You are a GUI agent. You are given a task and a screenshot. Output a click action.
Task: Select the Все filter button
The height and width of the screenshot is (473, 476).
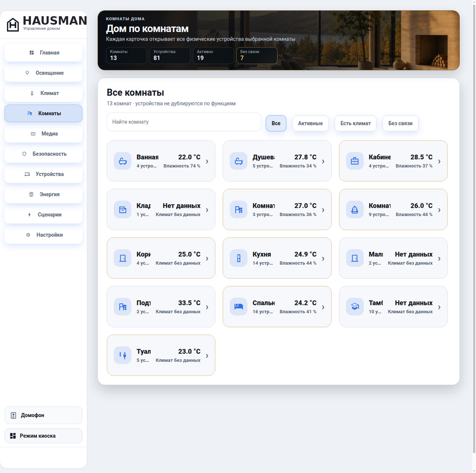click(x=276, y=123)
